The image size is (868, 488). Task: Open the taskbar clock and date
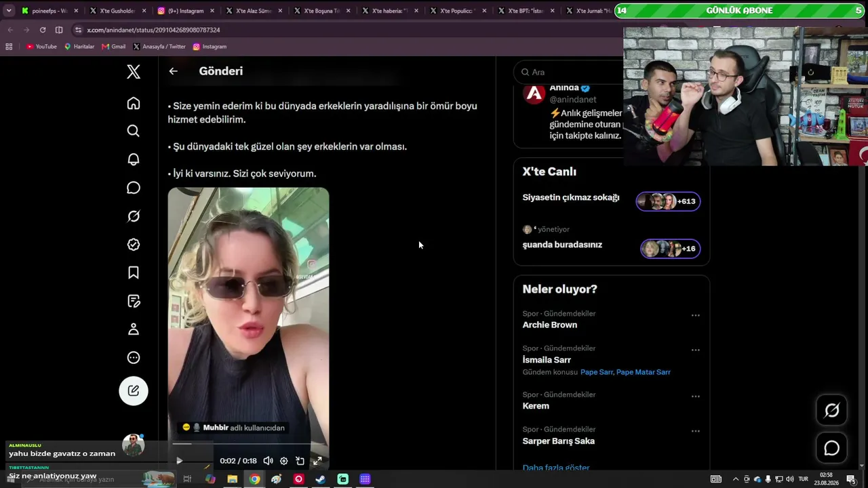[x=826, y=479]
